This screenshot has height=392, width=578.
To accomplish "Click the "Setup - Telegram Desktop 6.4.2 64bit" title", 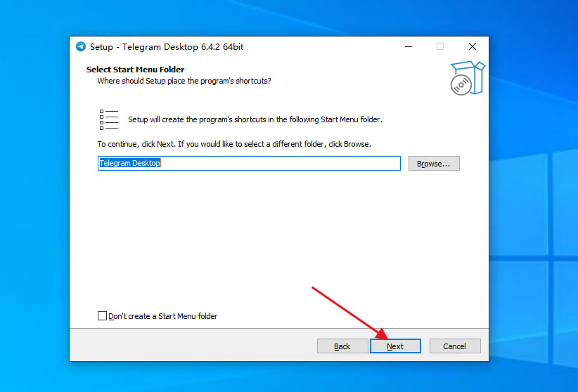I will tap(167, 47).
